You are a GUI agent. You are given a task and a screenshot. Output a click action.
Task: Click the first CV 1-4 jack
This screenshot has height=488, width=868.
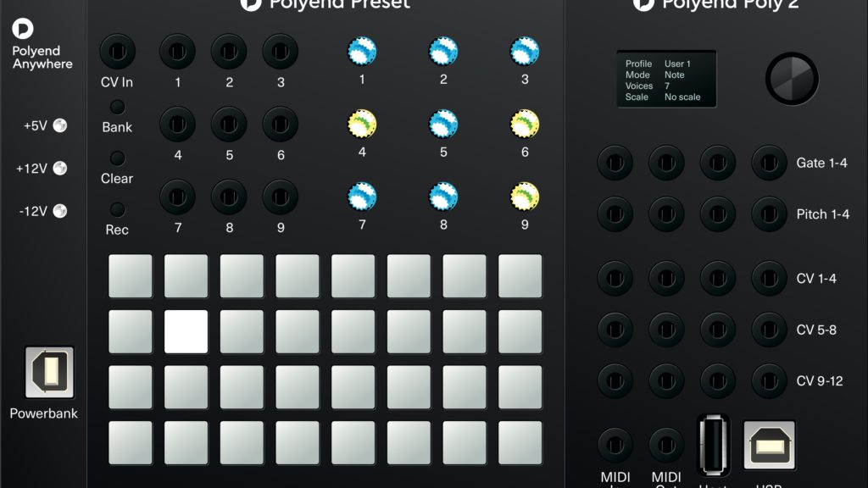click(x=615, y=278)
